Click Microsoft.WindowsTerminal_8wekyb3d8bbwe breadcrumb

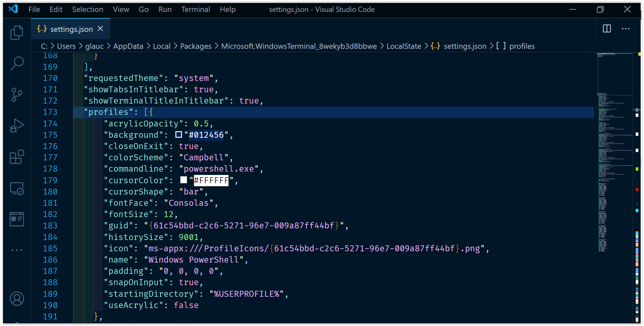pyautogui.click(x=299, y=46)
